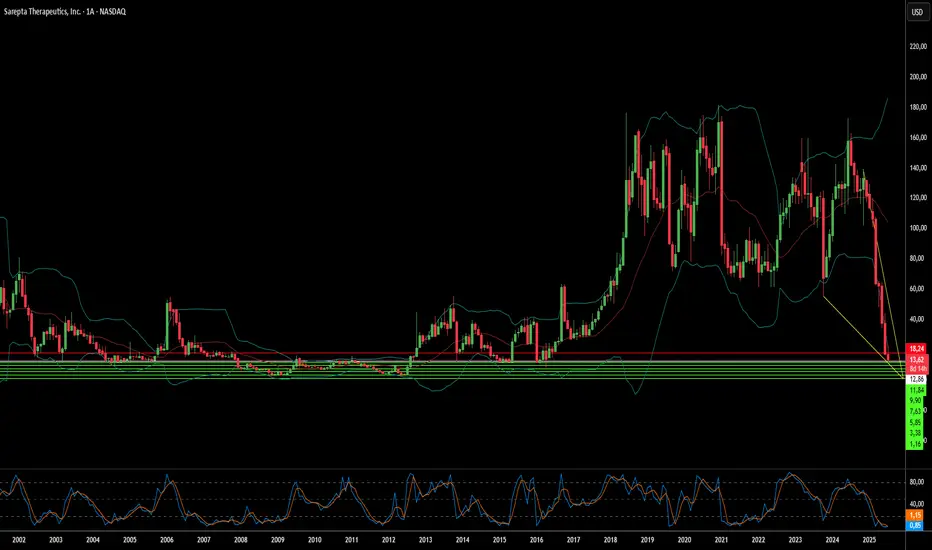Click the 220,00 price axis label
This screenshot has height=550, width=932.
tap(918, 46)
